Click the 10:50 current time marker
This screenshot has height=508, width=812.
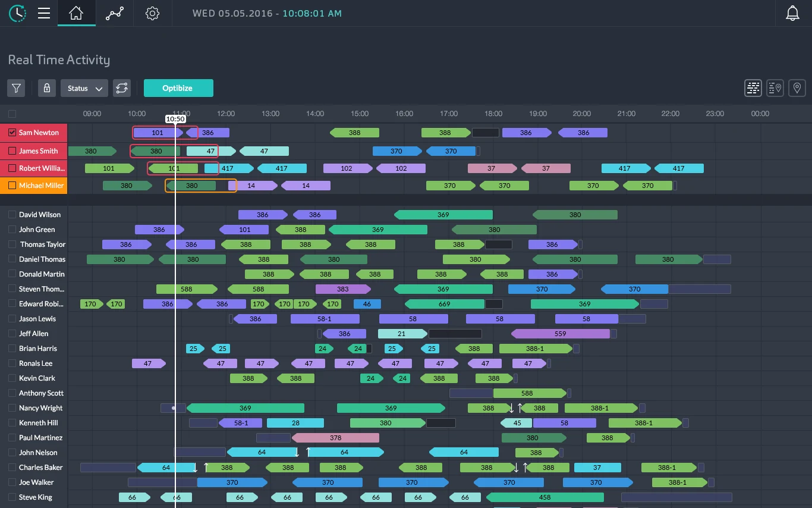175,119
